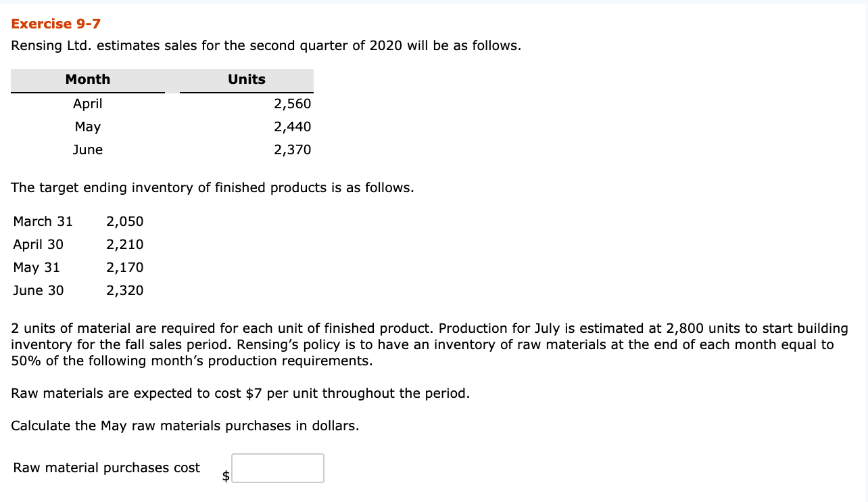Select the April 30 inventory label
868x502 pixels.
tap(39, 244)
